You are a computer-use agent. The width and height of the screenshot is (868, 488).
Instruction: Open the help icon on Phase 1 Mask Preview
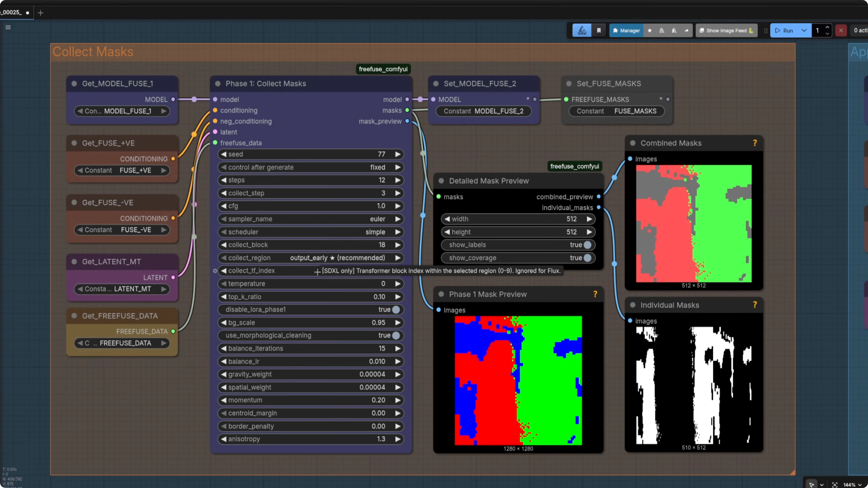point(595,294)
